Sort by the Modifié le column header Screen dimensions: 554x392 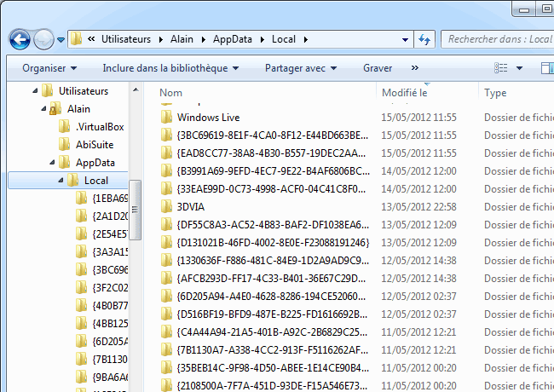click(405, 92)
